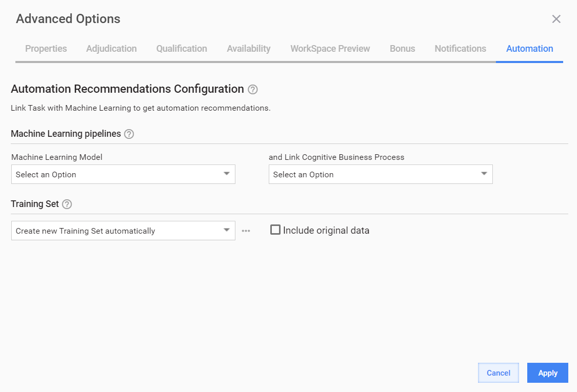
Task: Open the Machine Learning Model dropdown
Action: [123, 174]
